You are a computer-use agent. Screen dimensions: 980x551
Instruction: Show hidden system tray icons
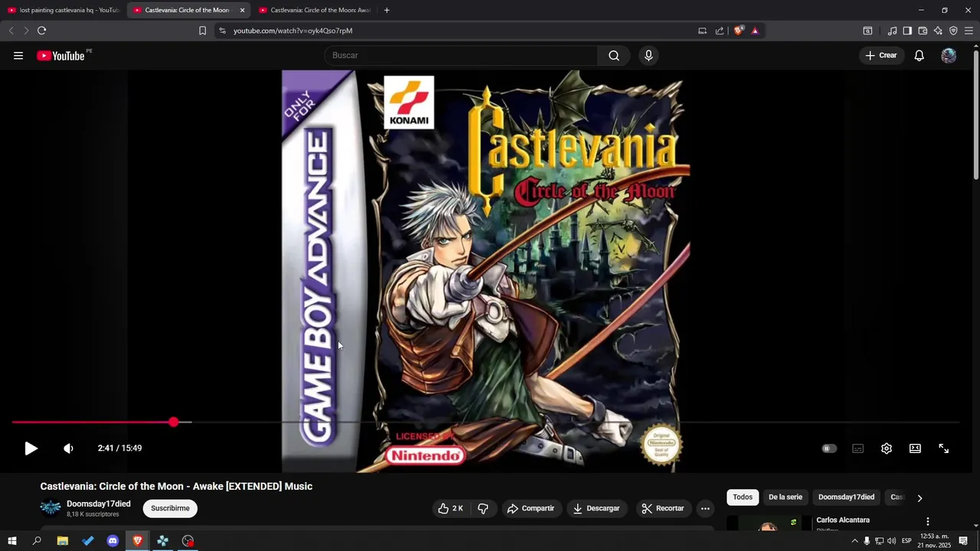[854, 541]
